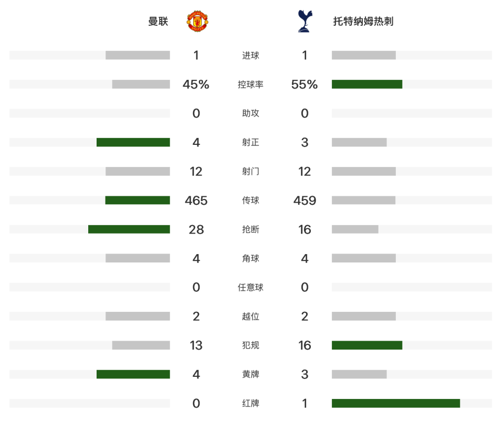The image size is (504, 432).
Task: Select the 射正 stat label
Action: (x=250, y=142)
